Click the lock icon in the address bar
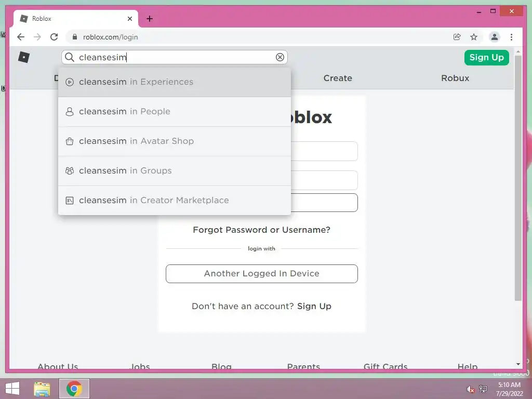The width and height of the screenshot is (532, 399). point(75,37)
